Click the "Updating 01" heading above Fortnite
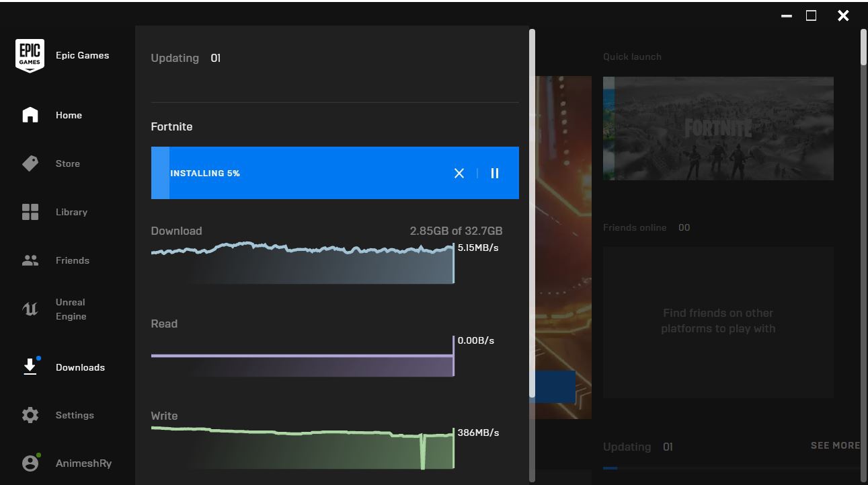The height and width of the screenshot is (485, 868). click(186, 58)
